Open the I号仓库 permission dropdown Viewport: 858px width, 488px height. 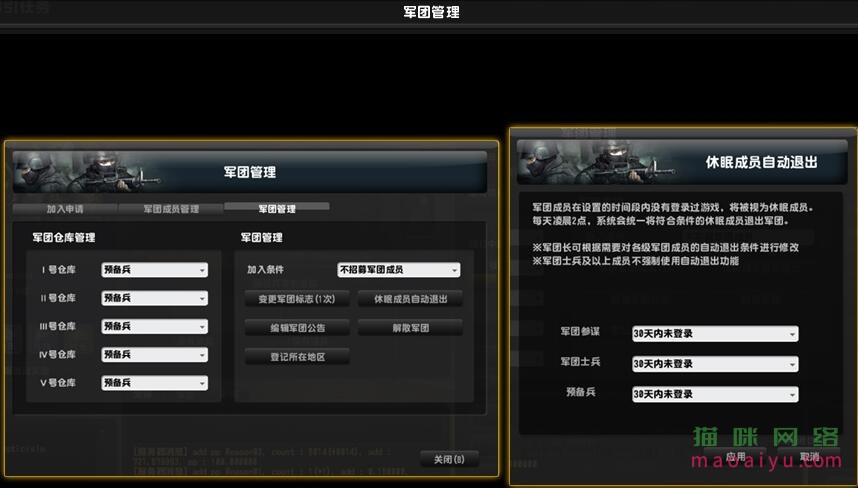pos(154,270)
